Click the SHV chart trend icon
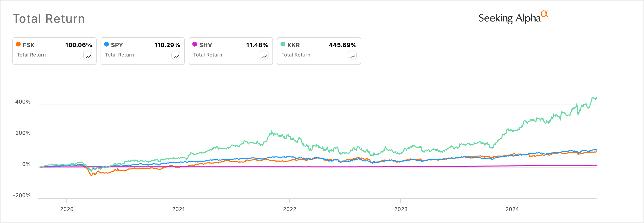Screen dimensions: 644x223 pyautogui.click(x=264, y=55)
